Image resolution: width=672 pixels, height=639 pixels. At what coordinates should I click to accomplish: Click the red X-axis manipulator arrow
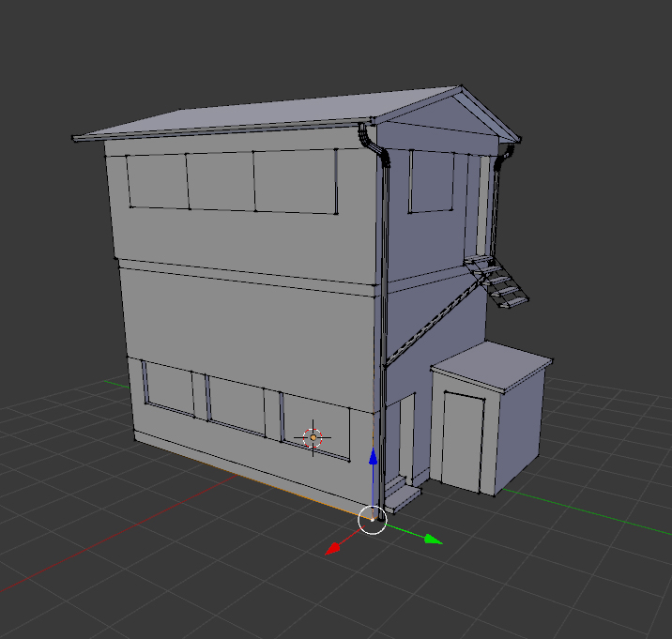[333, 548]
